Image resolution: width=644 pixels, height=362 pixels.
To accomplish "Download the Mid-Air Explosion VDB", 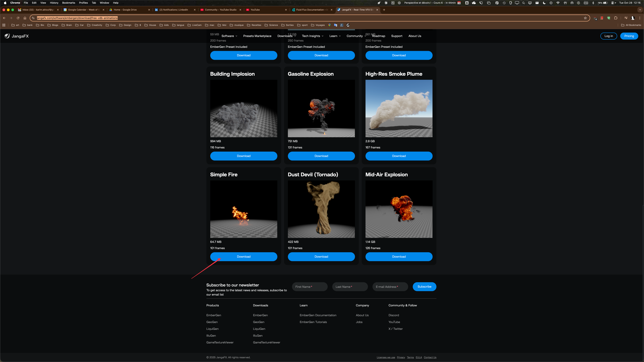I will click(x=399, y=257).
